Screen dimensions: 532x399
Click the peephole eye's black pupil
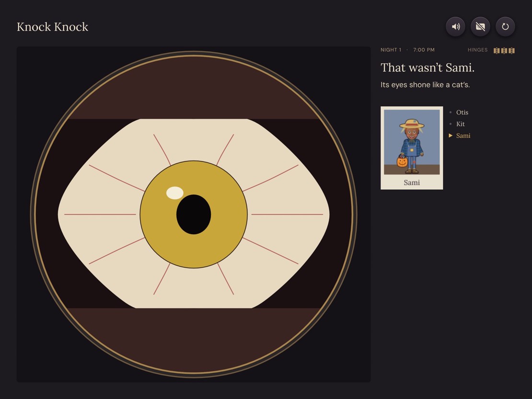[194, 214]
